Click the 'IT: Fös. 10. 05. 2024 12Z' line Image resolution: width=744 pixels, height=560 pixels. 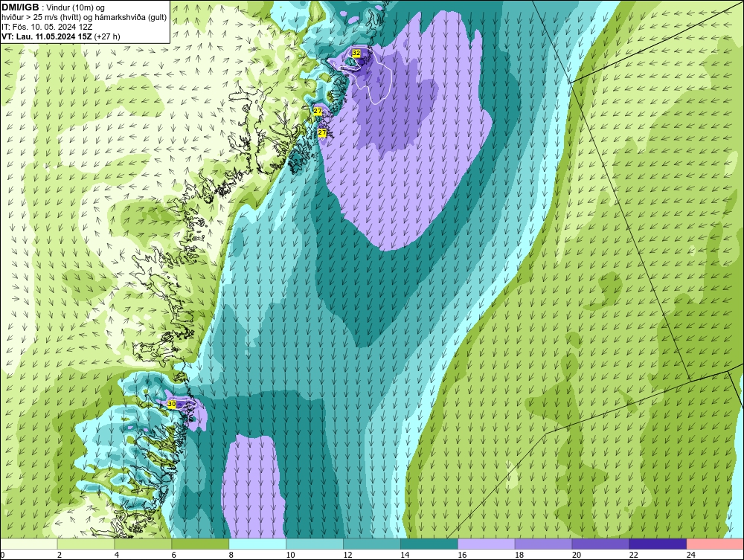47,27
